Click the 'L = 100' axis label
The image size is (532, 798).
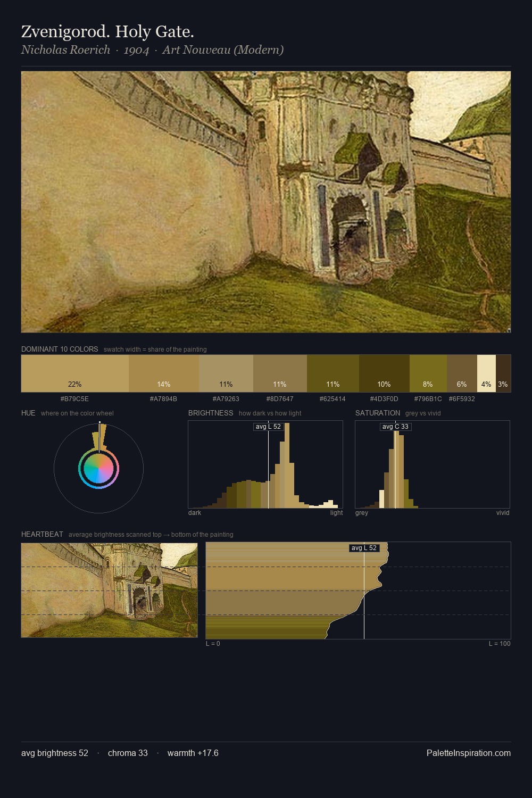(x=500, y=644)
